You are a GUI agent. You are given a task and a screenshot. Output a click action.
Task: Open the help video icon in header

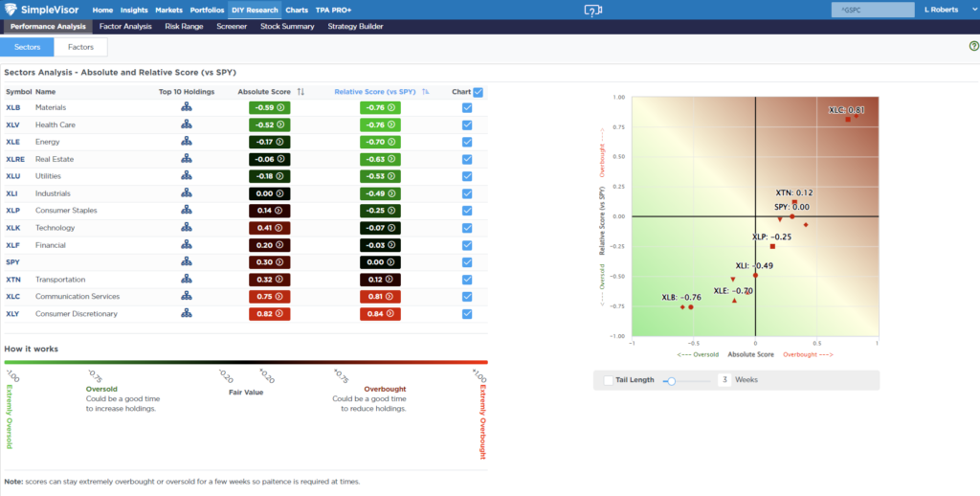coord(593,10)
